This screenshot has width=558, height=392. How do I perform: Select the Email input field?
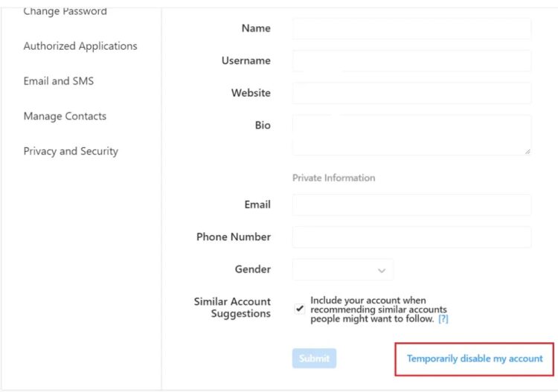pyautogui.click(x=411, y=205)
